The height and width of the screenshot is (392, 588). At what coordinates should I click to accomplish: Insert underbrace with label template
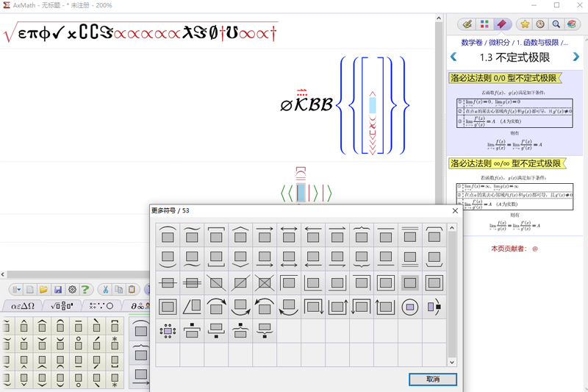pyautogui.click(x=265, y=331)
